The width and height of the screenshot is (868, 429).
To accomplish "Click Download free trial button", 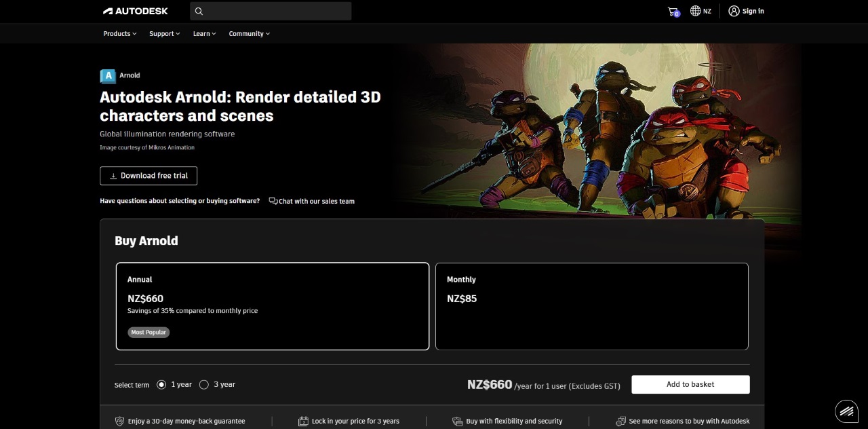I will coord(149,176).
